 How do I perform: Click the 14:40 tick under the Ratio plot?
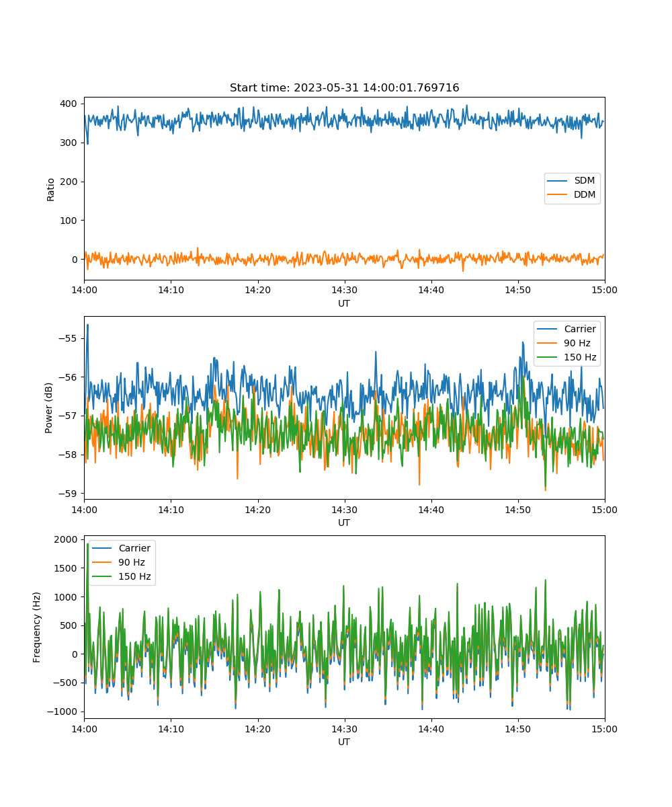pyautogui.click(x=431, y=290)
